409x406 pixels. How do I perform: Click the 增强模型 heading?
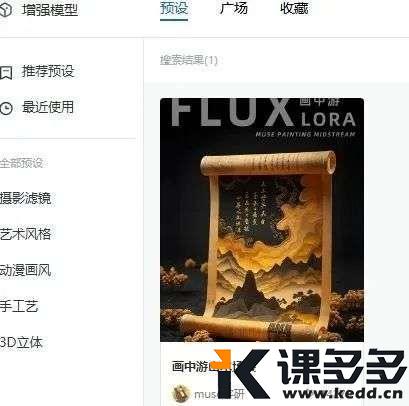(x=50, y=10)
